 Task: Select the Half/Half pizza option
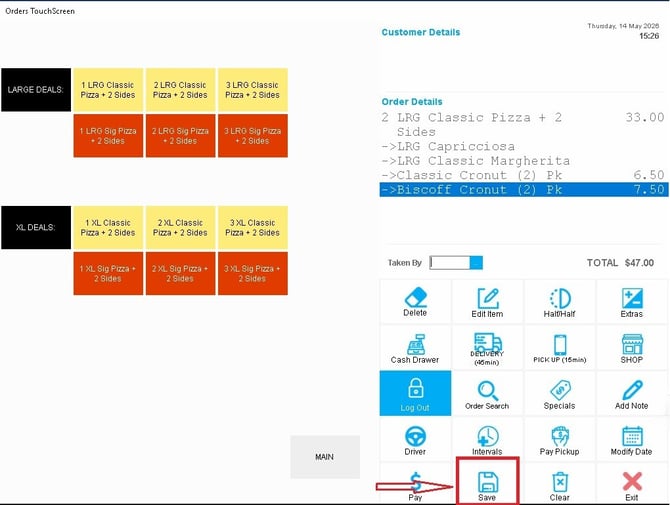click(559, 302)
